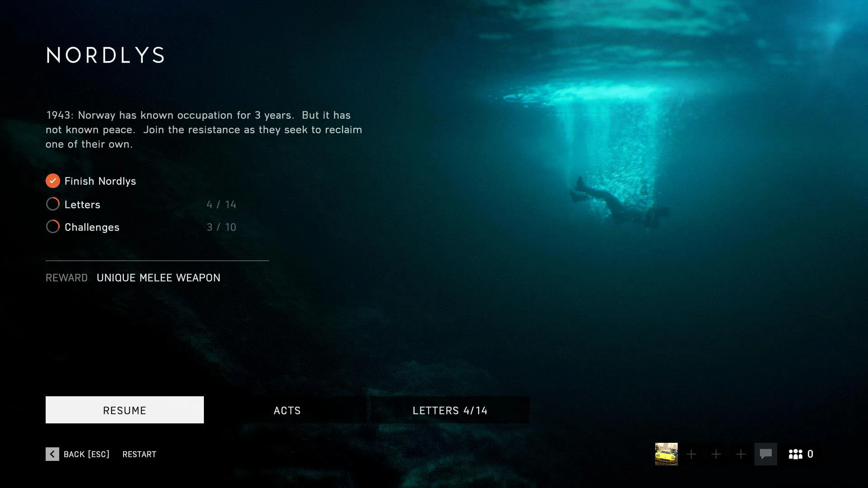Click the 1943 Norway description paragraph
The height and width of the screenshot is (488, 868).
pos(204,130)
